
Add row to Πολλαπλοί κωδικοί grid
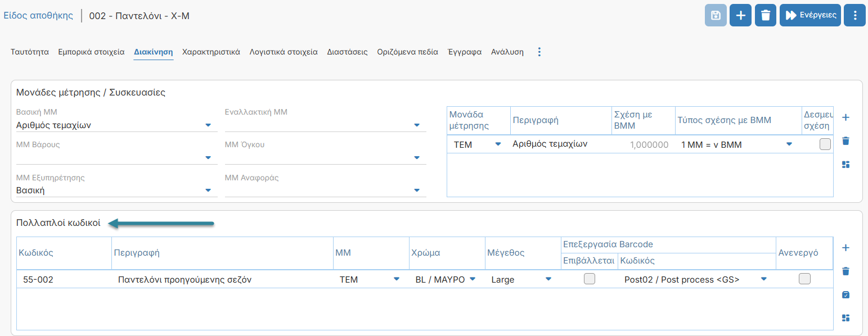point(845,248)
